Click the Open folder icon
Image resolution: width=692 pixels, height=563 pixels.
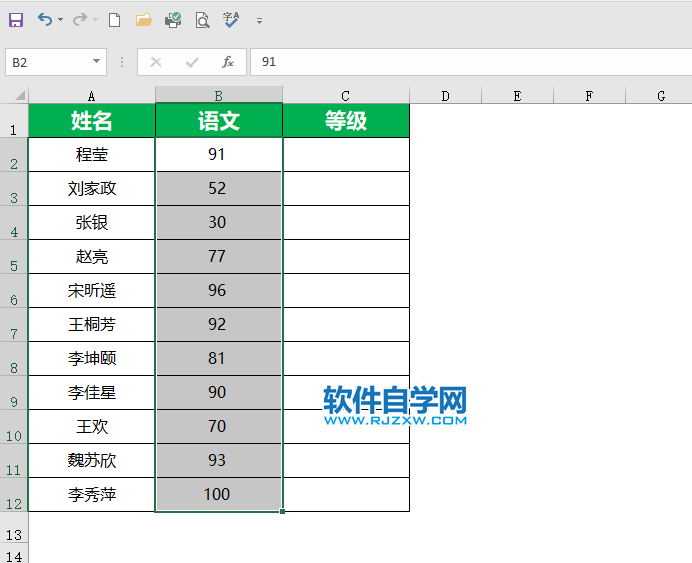[143, 20]
